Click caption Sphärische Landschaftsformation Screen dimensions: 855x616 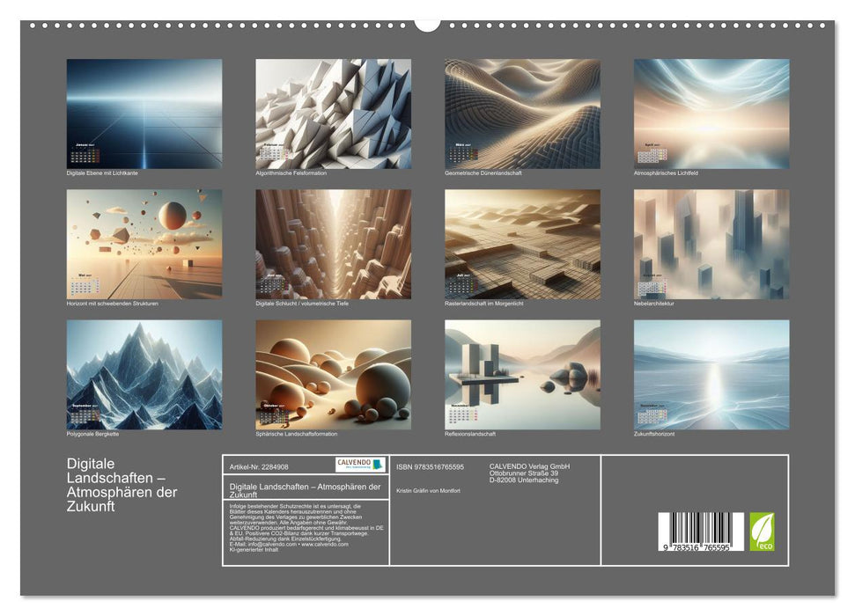point(297,434)
